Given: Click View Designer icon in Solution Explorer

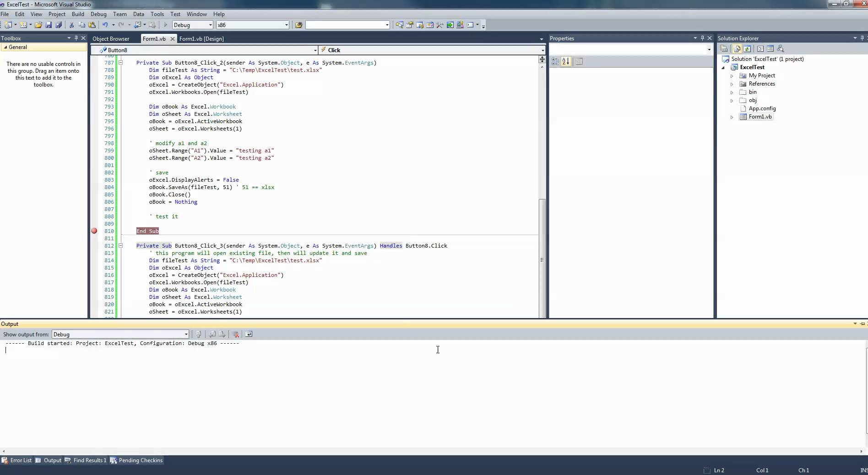Looking at the screenshot, I should (x=770, y=49).
